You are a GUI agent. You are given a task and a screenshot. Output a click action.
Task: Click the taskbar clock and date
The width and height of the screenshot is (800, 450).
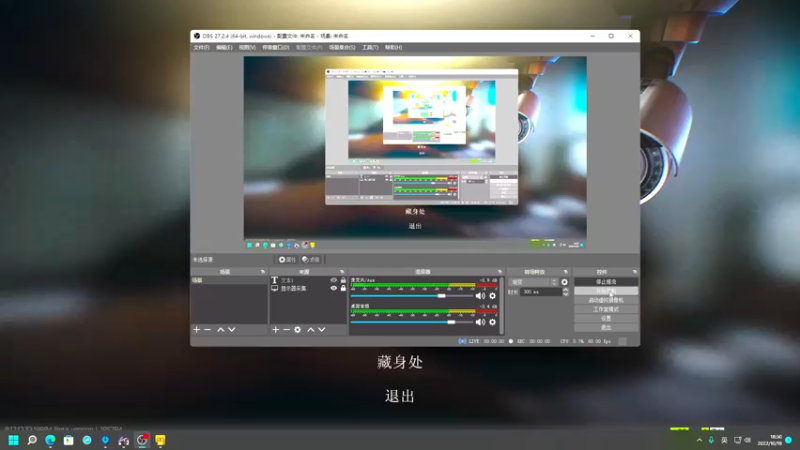(770, 440)
